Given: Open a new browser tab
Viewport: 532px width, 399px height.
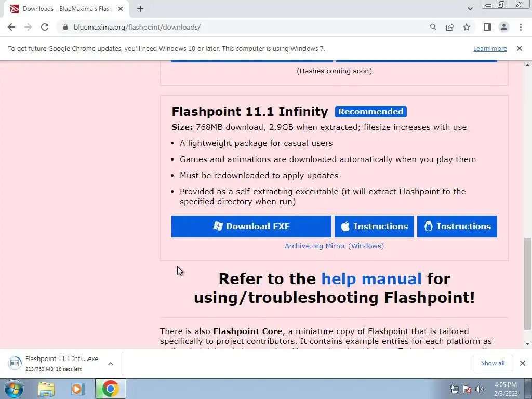Looking at the screenshot, I should [140, 9].
